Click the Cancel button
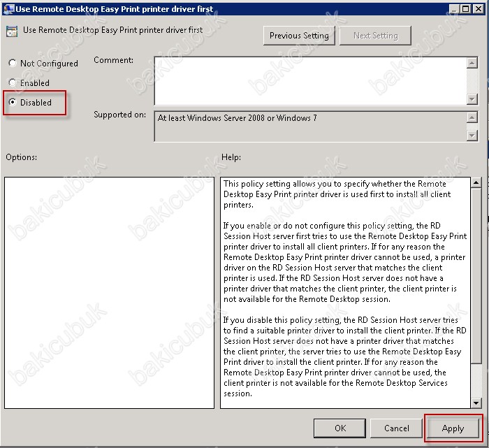Image resolution: width=489 pixels, height=448 pixels. point(396,428)
